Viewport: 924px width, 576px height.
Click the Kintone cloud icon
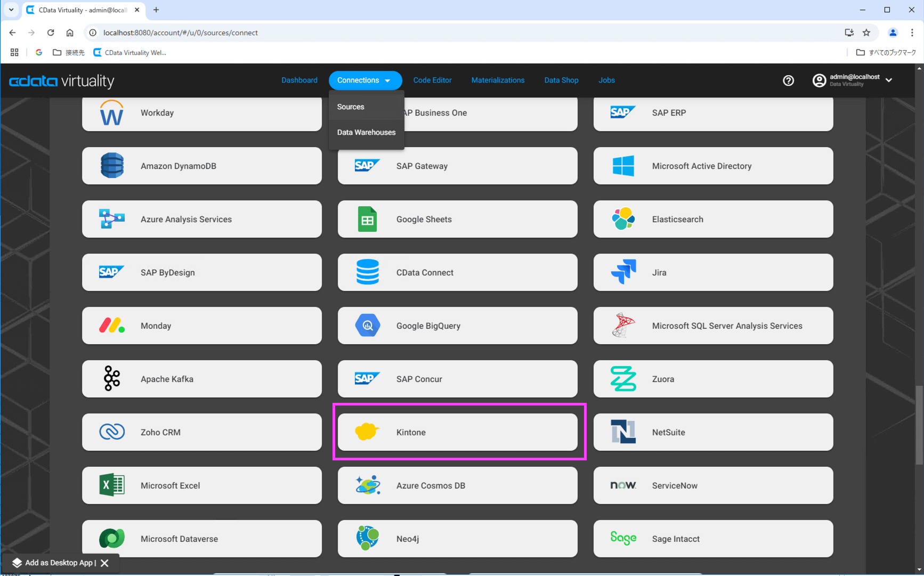[367, 432]
